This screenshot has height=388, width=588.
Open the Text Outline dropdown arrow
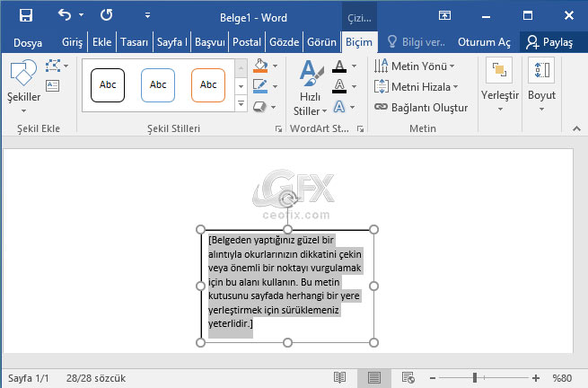point(354,86)
